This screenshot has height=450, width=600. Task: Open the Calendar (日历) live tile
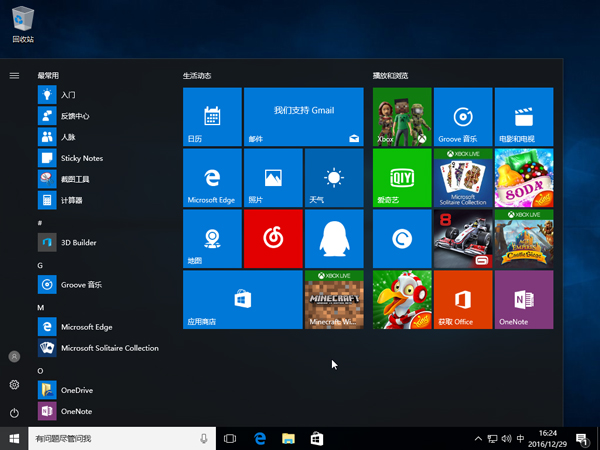point(212,117)
